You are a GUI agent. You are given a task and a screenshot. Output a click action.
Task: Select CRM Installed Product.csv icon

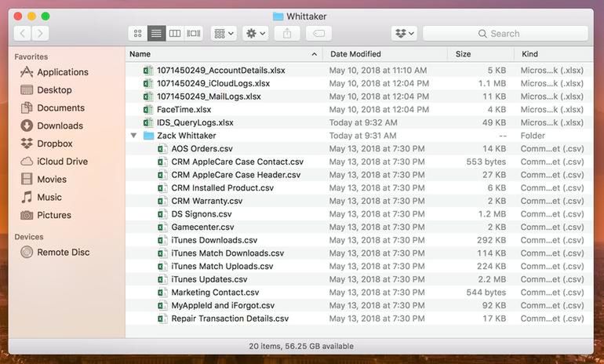162,188
